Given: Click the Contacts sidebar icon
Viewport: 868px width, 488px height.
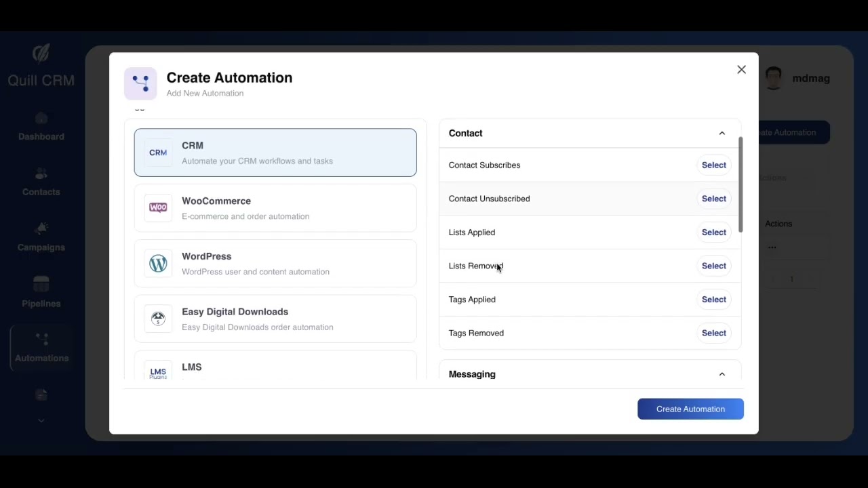Looking at the screenshot, I should coord(41,174).
